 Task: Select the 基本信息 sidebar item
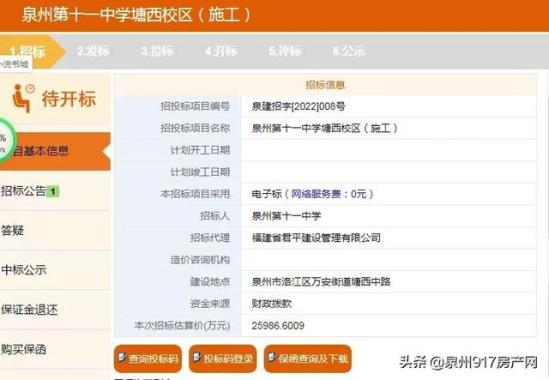[55, 151]
